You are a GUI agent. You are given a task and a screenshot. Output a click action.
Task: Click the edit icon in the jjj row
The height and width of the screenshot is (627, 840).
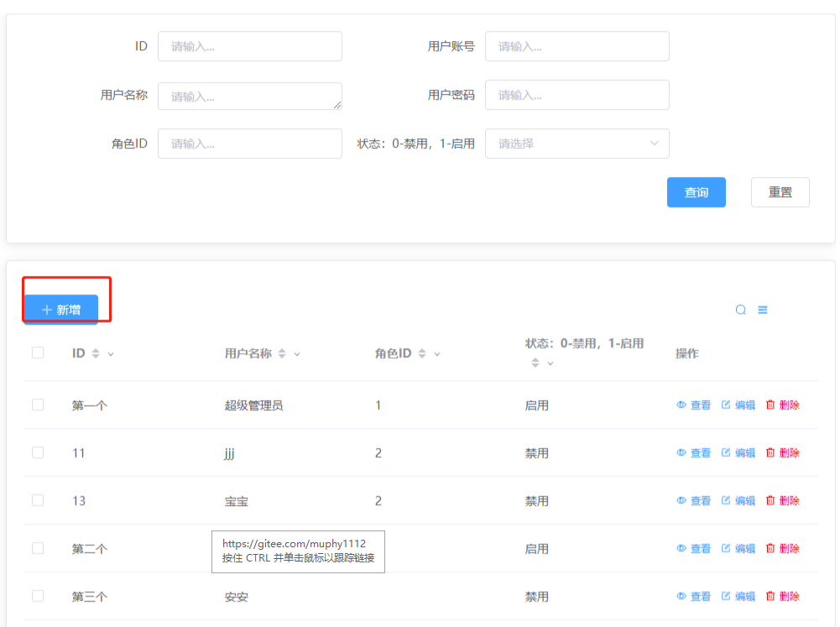726,453
